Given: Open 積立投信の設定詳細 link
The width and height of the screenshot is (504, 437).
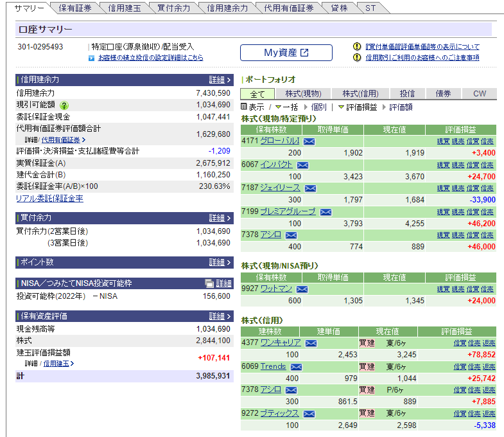Looking at the screenshot, I should coord(150,58).
